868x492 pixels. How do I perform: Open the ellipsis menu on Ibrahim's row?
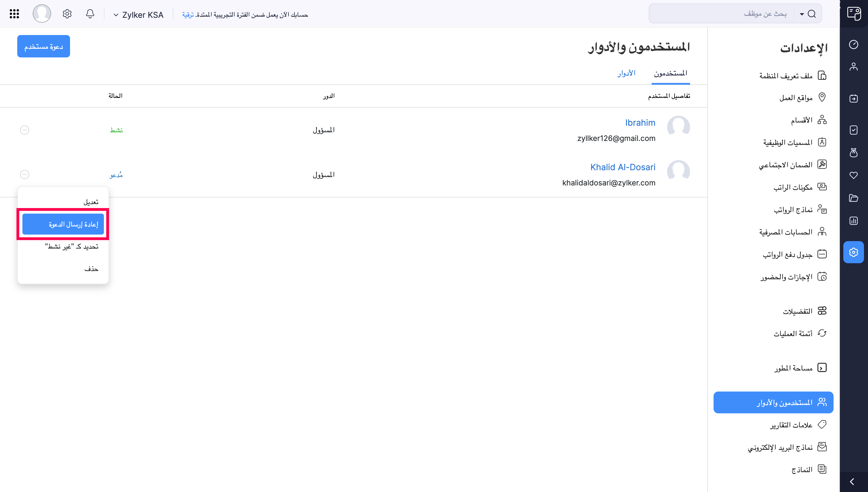(24, 130)
